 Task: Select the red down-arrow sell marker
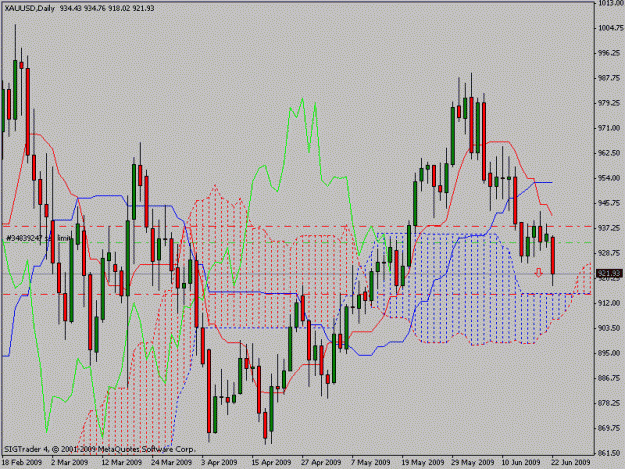[539, 273]
